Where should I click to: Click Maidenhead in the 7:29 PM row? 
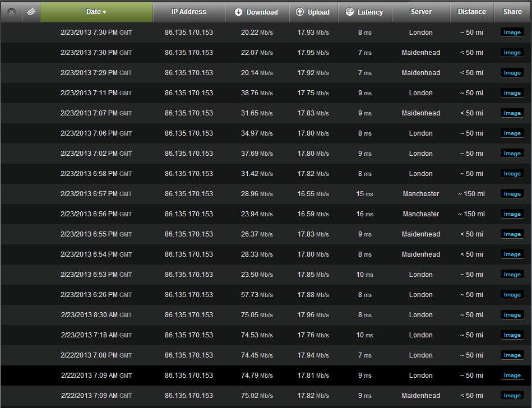click(420, 73)
